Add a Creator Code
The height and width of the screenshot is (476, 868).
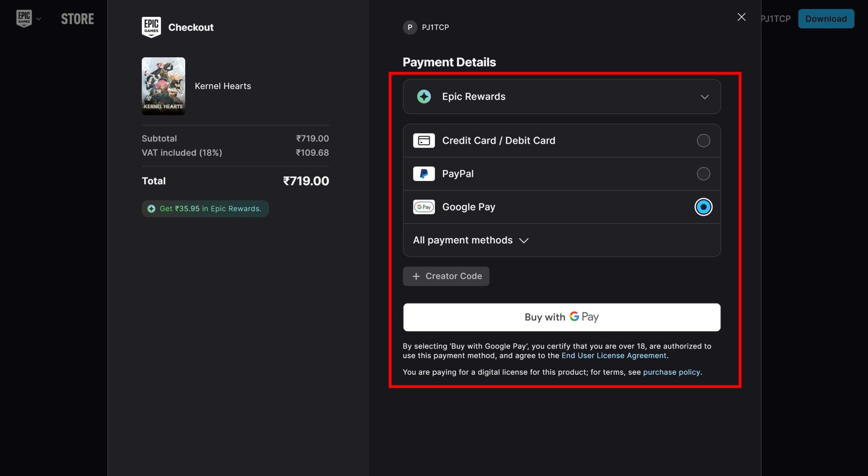click(446, 276)
